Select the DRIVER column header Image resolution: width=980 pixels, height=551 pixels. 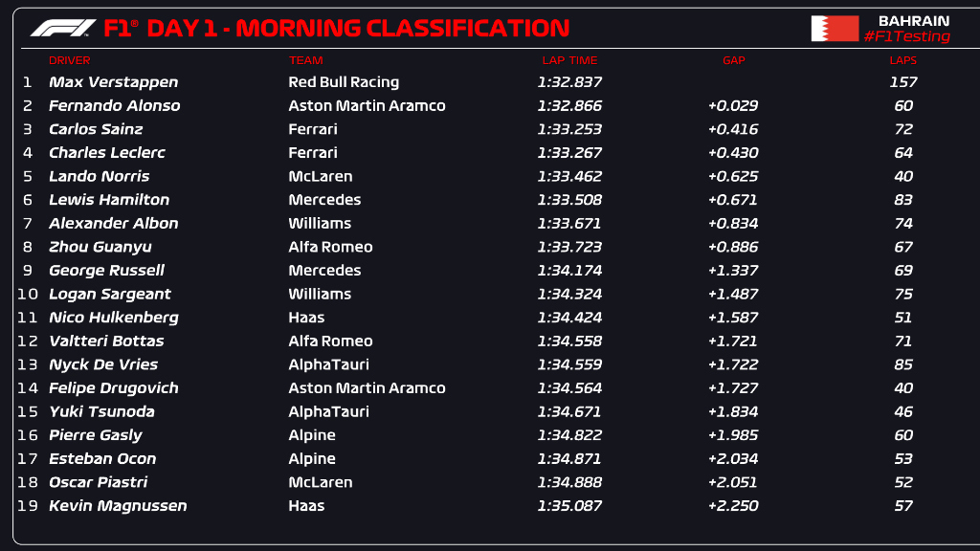(x=69, y=61)
